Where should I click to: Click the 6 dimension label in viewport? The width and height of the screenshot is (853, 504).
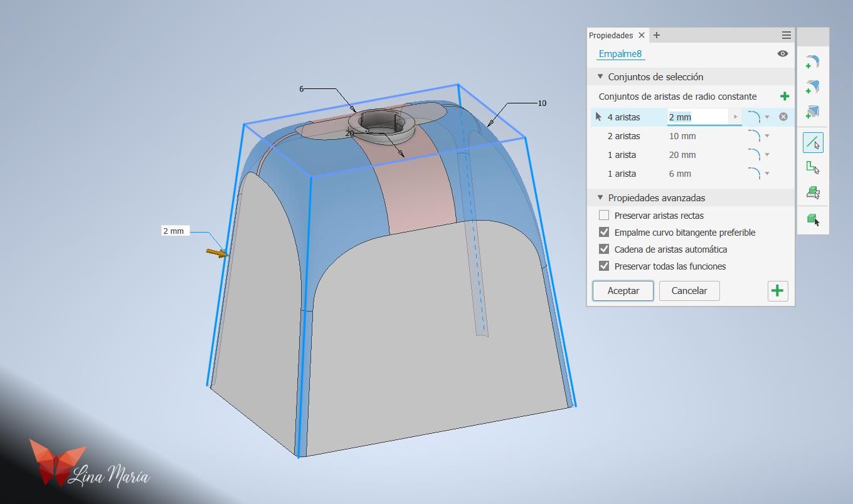(x=301, y=89)
